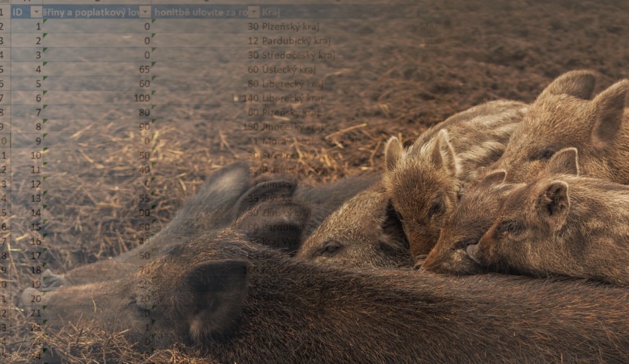Click the value 140 in ID 6 row
The image size is (629, 364).
[251, 98]
